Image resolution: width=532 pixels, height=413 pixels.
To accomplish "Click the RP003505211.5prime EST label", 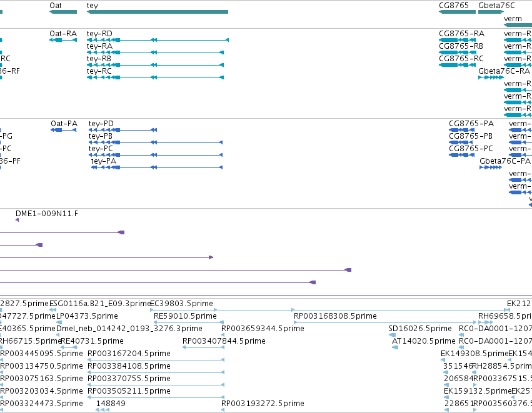I will [129, 391].
